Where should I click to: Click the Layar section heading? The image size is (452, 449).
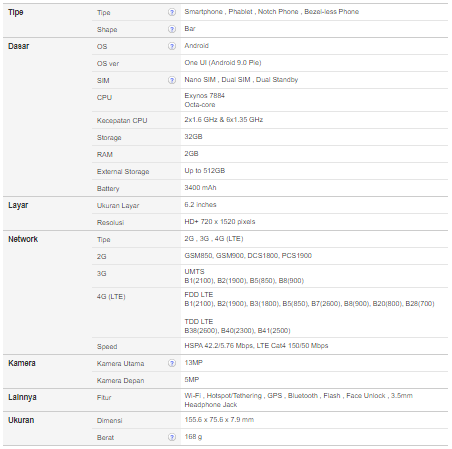18,205
